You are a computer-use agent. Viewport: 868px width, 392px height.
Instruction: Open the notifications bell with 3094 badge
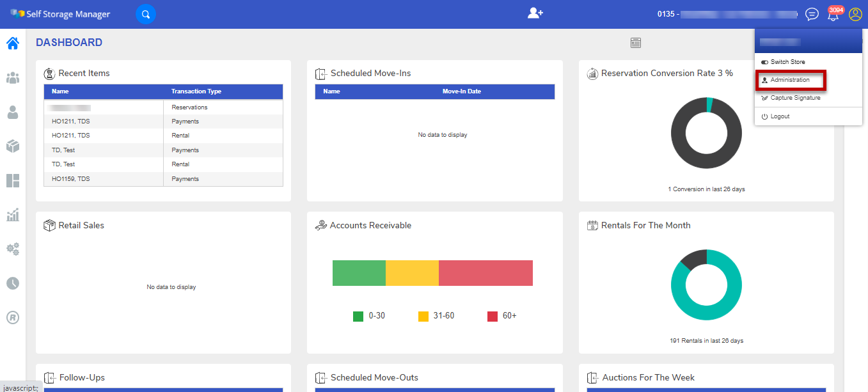(833, 15)
